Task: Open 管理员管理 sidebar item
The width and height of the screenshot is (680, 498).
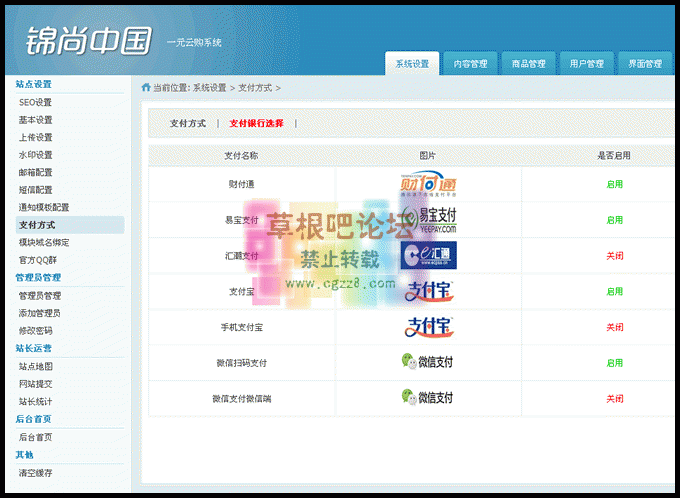Action: [x=39, y=296]
